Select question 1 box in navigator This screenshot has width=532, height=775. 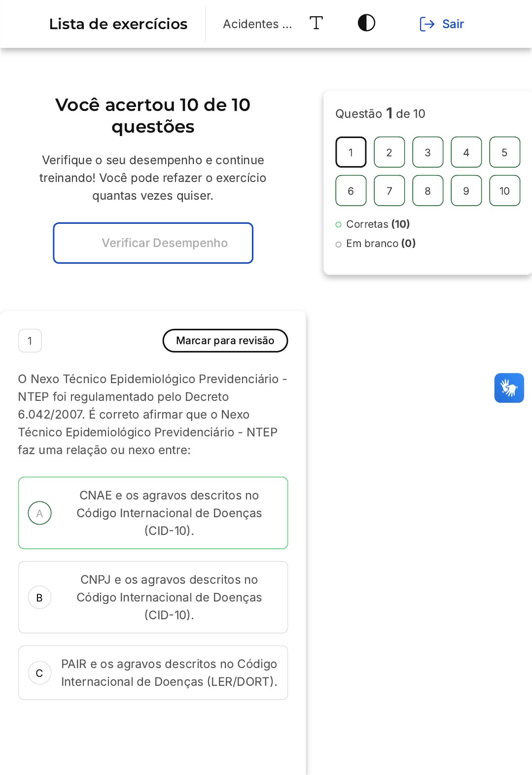coord(351,152)
